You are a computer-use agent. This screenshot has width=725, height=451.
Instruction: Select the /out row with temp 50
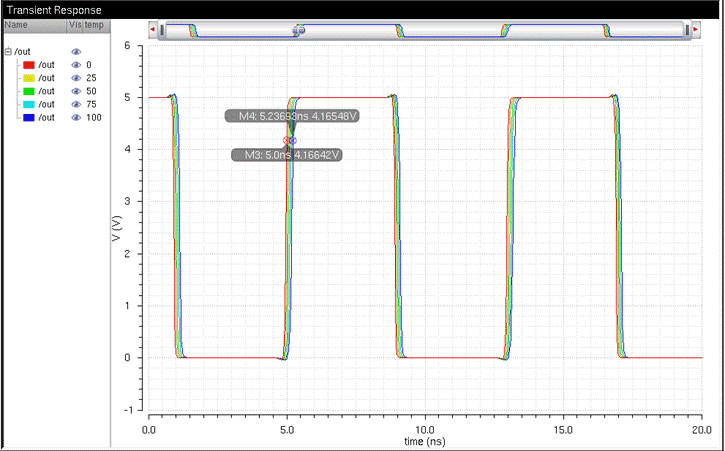(x=57, y=91)
